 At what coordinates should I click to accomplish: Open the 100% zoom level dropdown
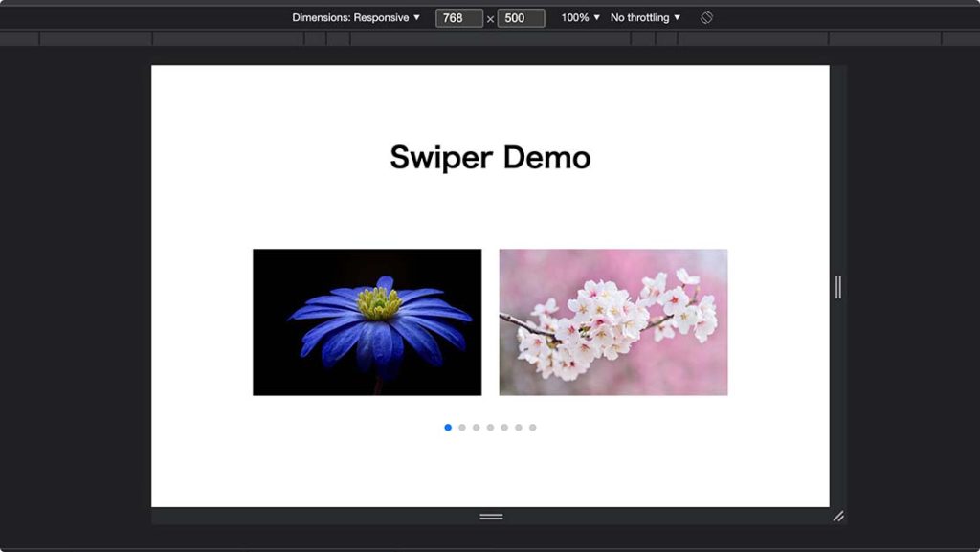coord(580,16)
